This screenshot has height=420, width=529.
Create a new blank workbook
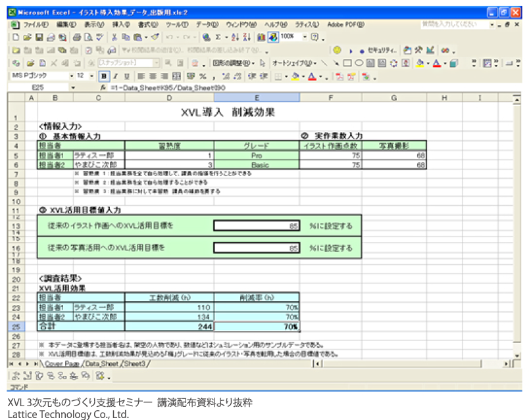tap(16, 37)
